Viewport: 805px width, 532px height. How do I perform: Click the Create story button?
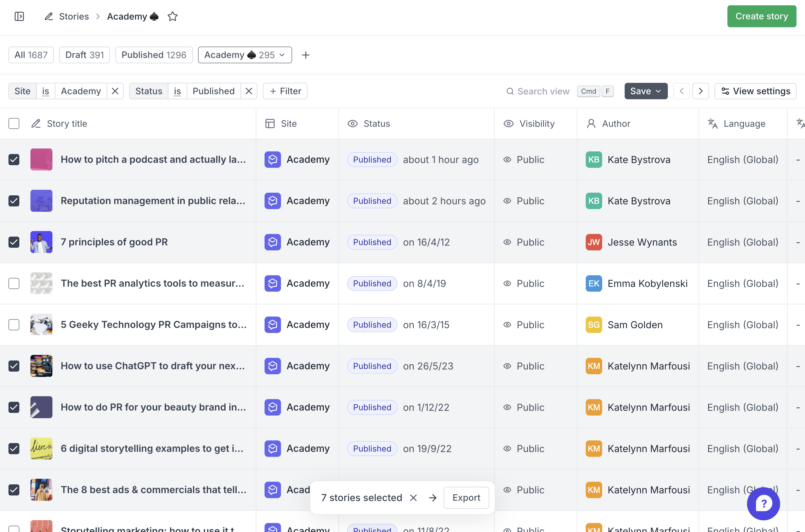tap(761, 16)
